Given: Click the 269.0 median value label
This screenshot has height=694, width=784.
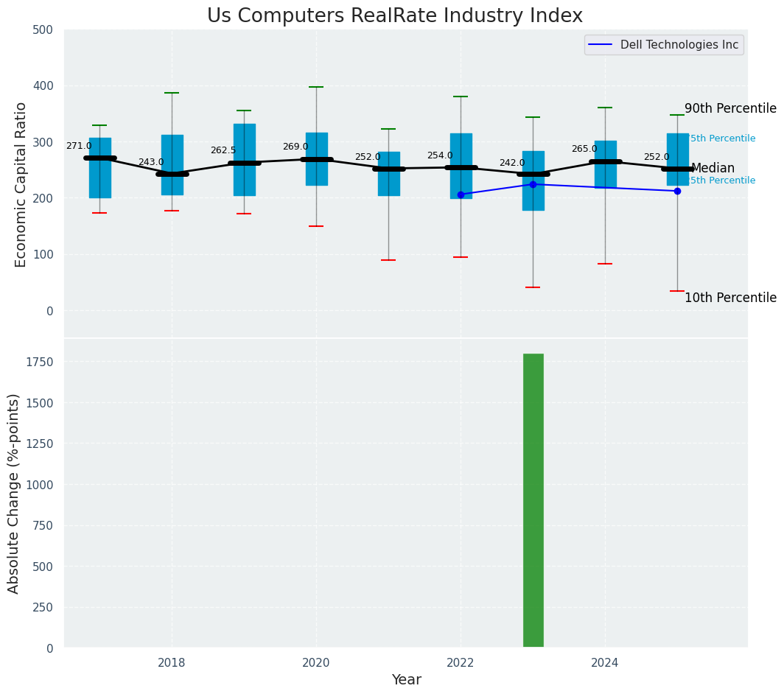Looking at the screenshot, I should tap(295, 147).
